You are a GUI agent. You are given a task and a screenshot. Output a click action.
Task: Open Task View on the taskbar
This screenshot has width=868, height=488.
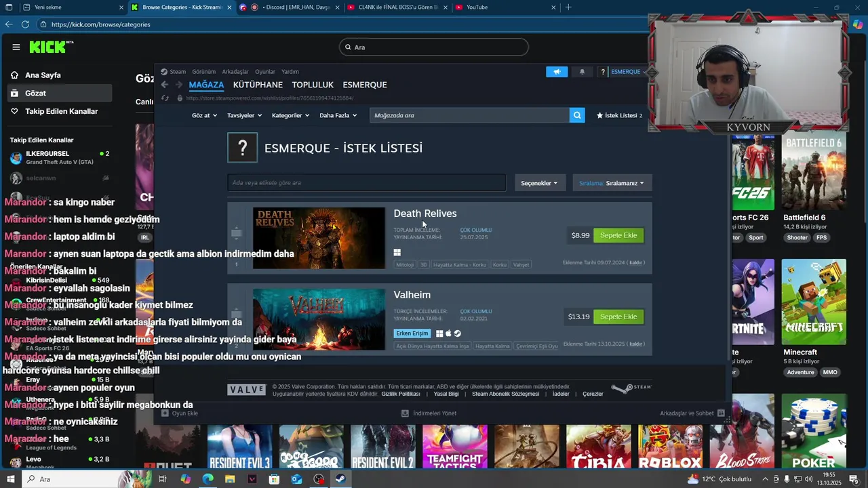click(162, 479)
